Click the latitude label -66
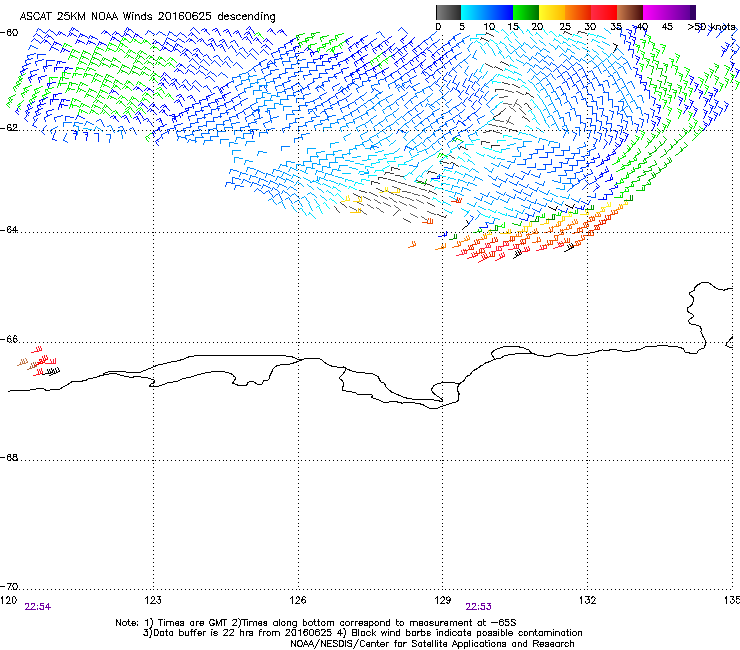740x650 pixels. pos(9,339)
